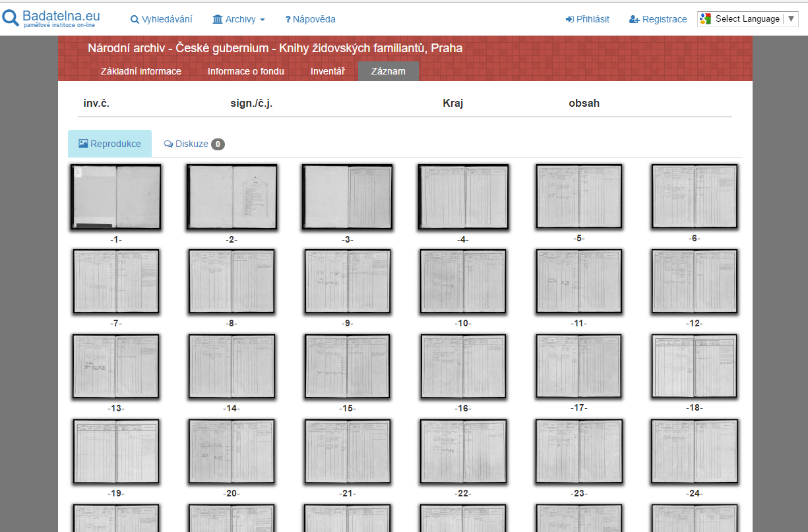The width and height of the screenshot is (808, 532).
Task: Click the Národní archiv fond title
Action: (275, 48)
